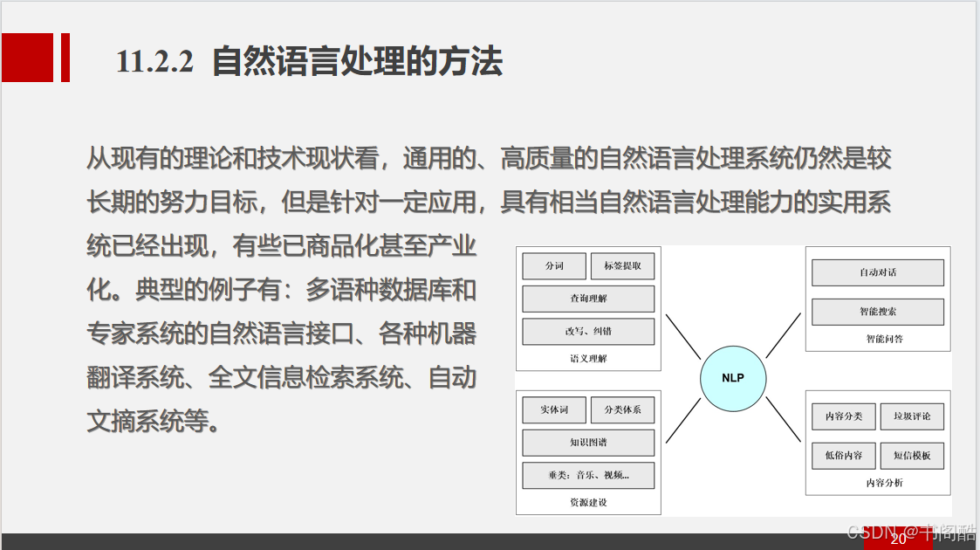Select the line starting 长期的努力目标

(489, 202)
